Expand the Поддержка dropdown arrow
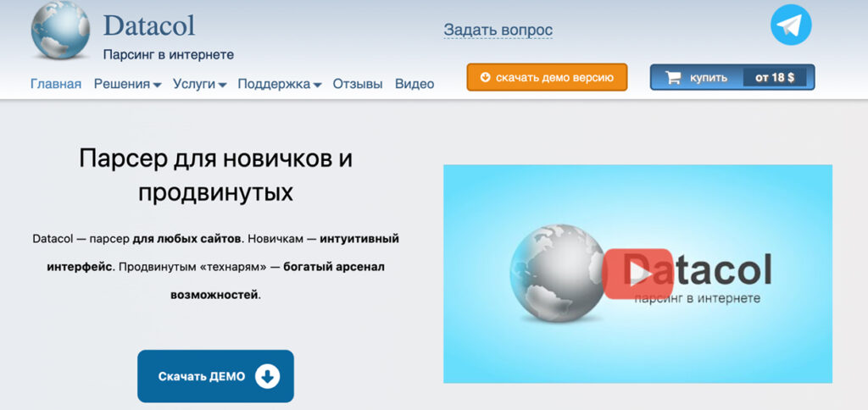Screen dimensions: 868x410 [317, 86]
